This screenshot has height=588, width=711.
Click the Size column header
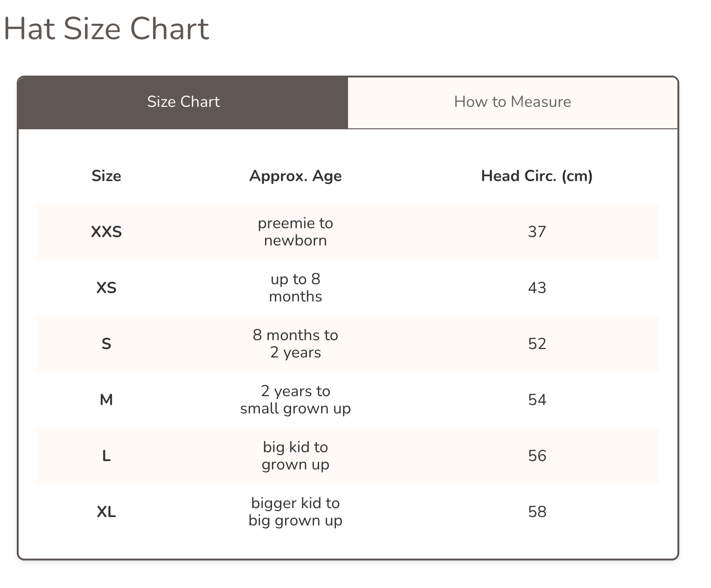point(106,176)
